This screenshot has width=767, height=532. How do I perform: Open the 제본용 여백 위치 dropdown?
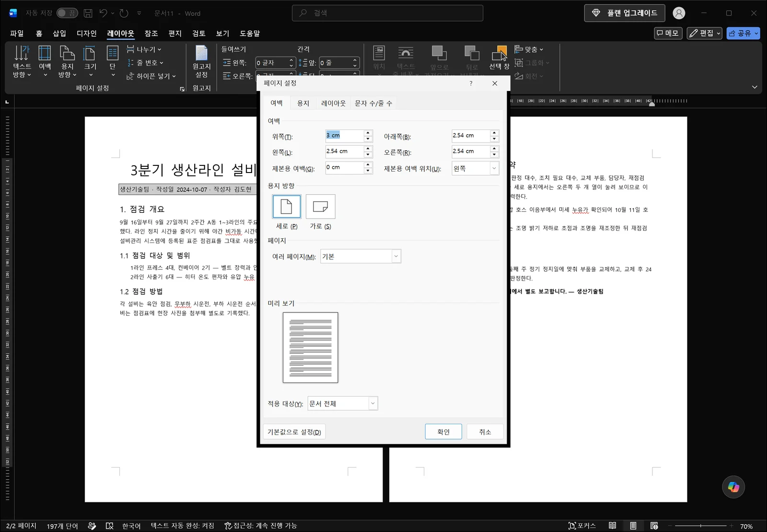[494, 168]
